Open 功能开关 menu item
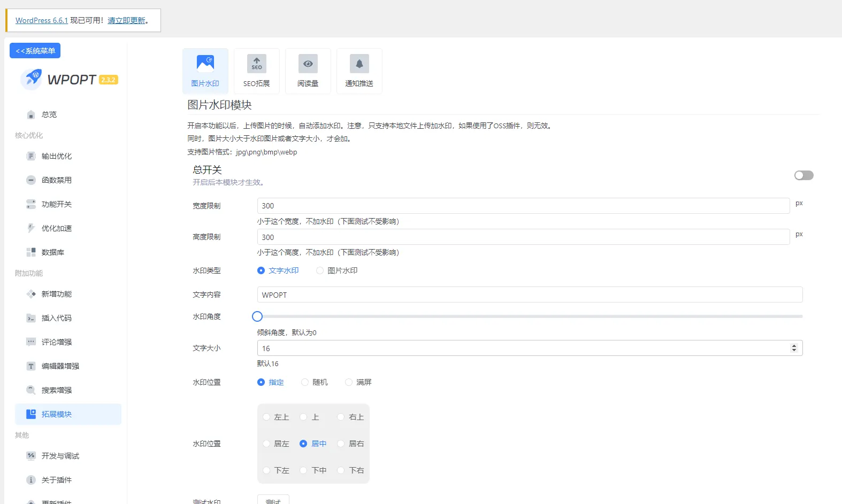842x504 pixels. (68, 204)
